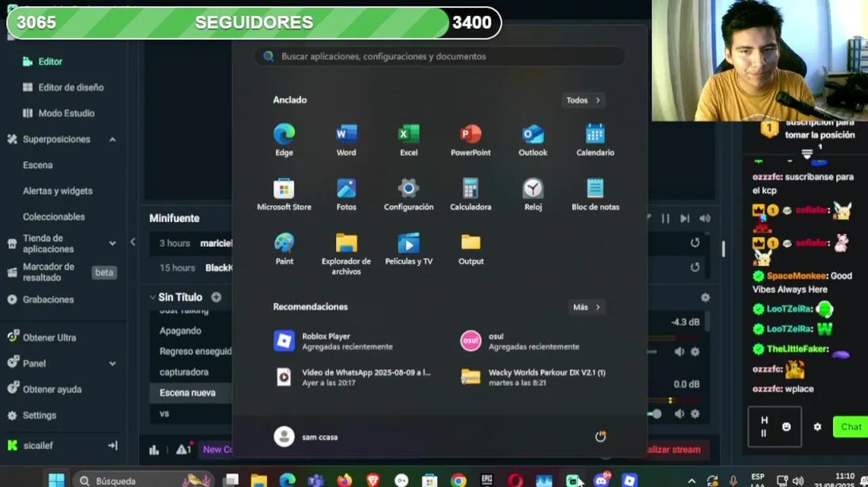
Task: Open Epic Games Launcher from taskbar
Action: click(x=487, y=480)
